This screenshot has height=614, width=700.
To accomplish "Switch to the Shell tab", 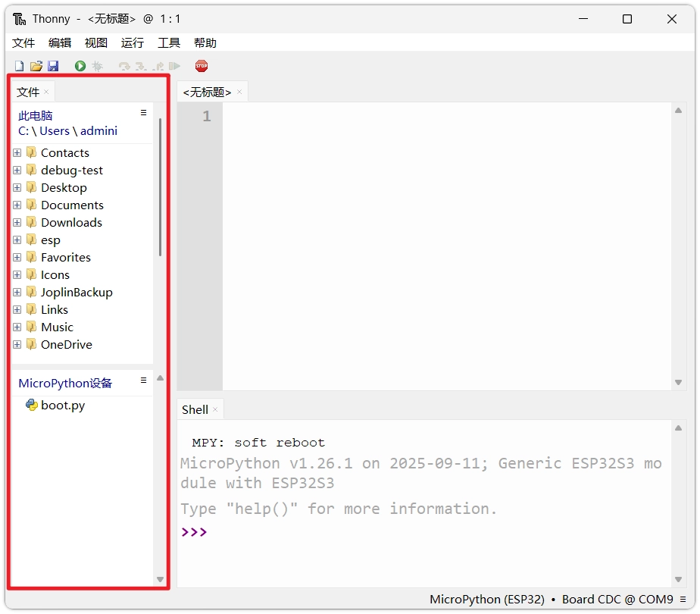I will pos(195,409).
